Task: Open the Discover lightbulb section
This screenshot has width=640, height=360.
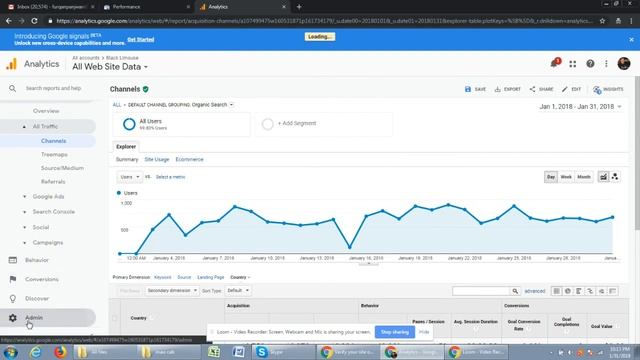Action: coord(13,298)
